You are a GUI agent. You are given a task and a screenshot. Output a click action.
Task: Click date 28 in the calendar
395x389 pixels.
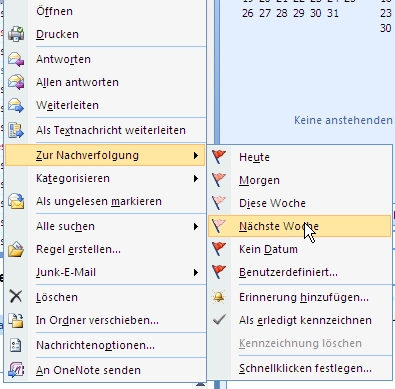(282, 13)
